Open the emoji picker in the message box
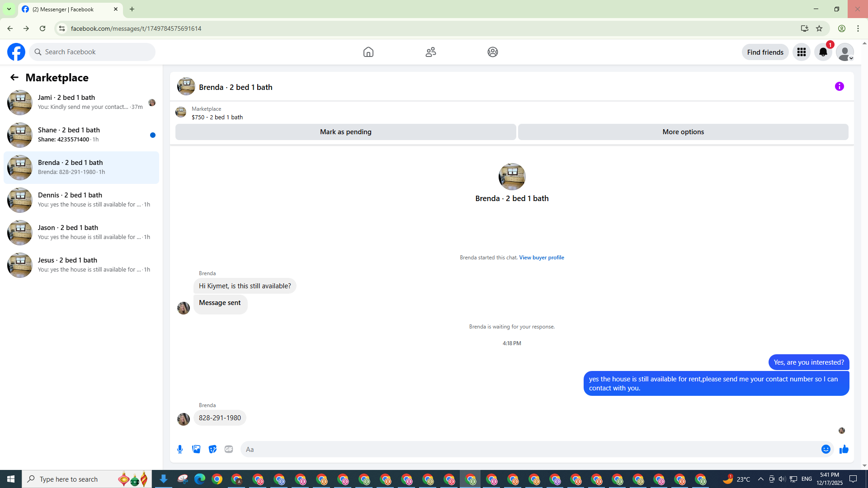Viewport: 868px width, 488px height. pos(826,449)
